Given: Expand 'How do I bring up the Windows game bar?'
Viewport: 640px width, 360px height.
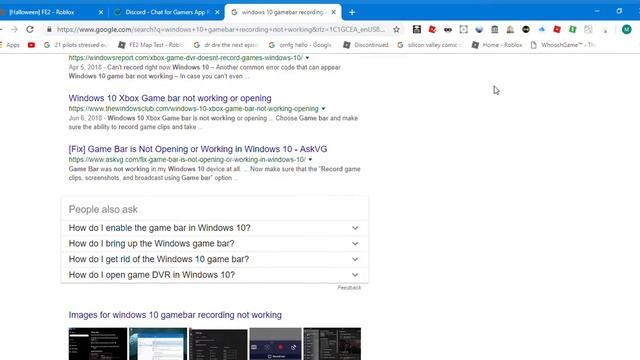Looking at the screenshot, I should point(215,244).
